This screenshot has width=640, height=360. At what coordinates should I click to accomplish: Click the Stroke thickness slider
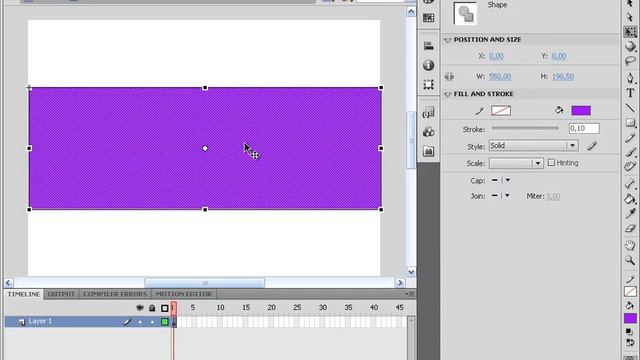pos(525,129)
